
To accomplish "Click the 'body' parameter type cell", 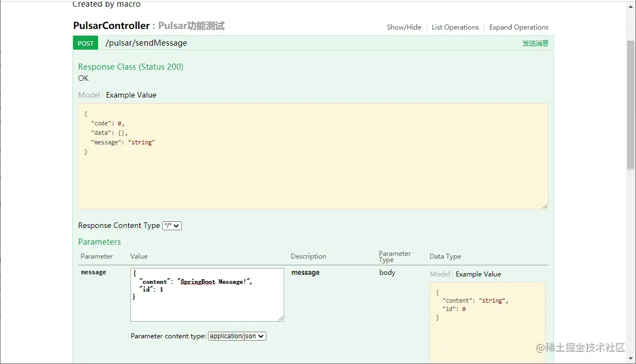I will (x=387, y=272).
